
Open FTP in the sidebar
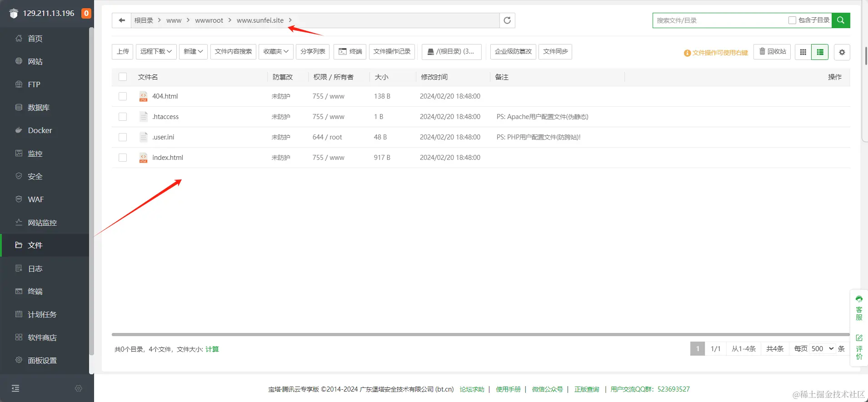point(45,84)
